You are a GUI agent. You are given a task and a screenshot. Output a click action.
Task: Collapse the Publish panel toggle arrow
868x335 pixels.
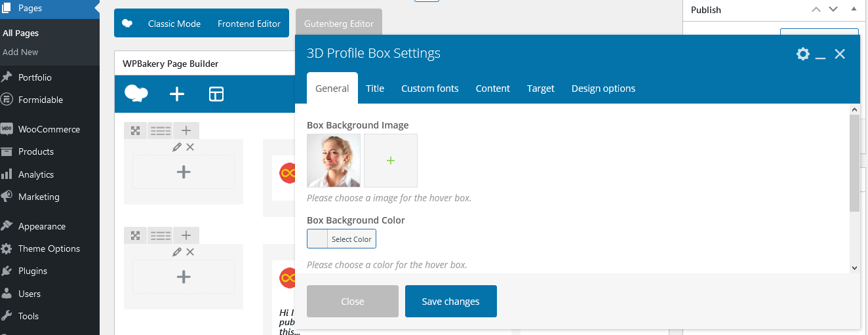click(853, 9)
